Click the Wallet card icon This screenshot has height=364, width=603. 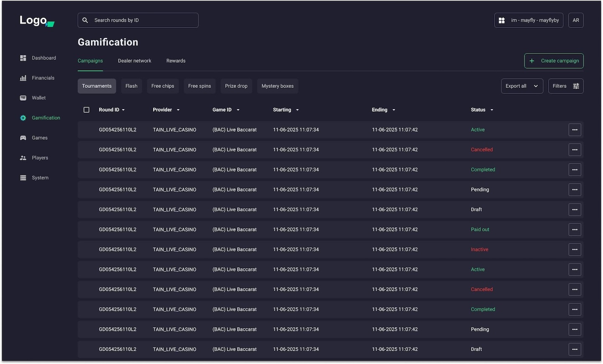pos(23,98)
